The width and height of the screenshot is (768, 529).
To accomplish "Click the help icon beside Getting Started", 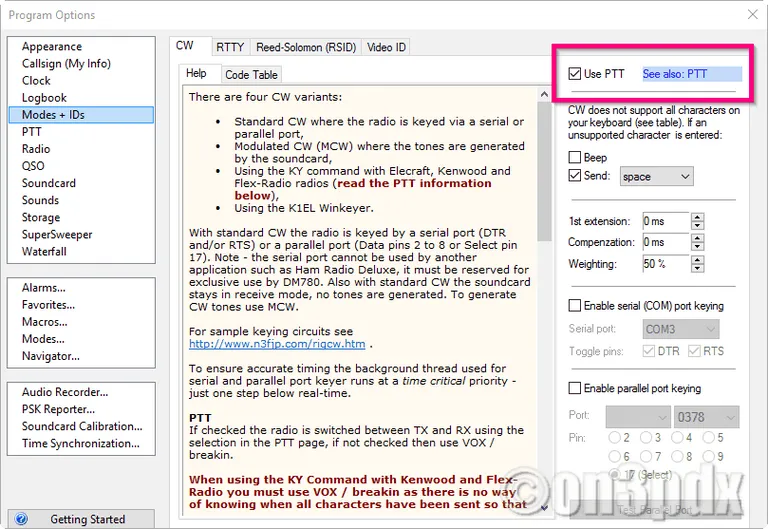I will (21, 519).
